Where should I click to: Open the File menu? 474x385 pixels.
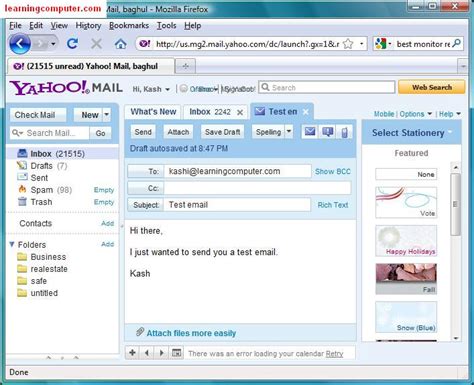(x=15, y=26)
